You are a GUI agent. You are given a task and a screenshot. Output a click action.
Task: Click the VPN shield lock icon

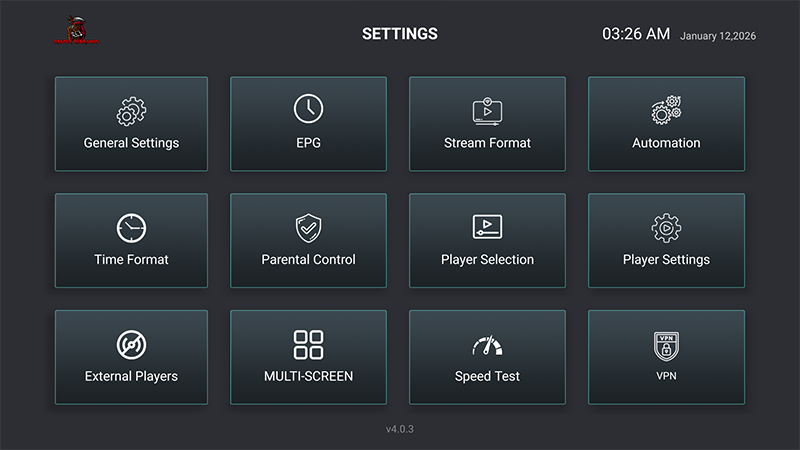(666, 345)
